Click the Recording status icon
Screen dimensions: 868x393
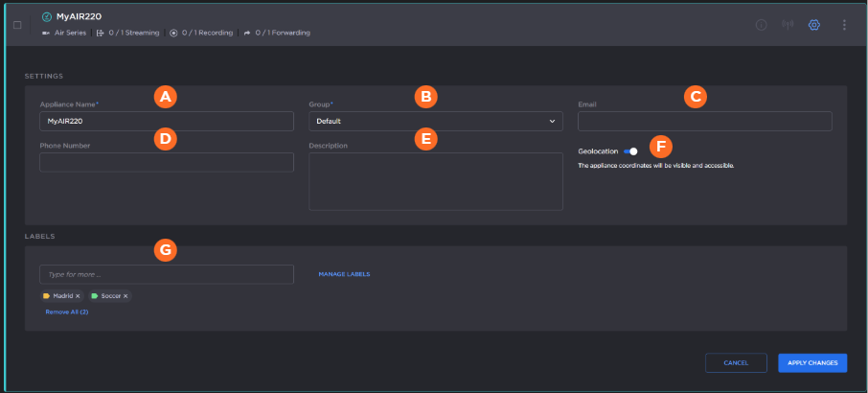(x=173, y=33)
